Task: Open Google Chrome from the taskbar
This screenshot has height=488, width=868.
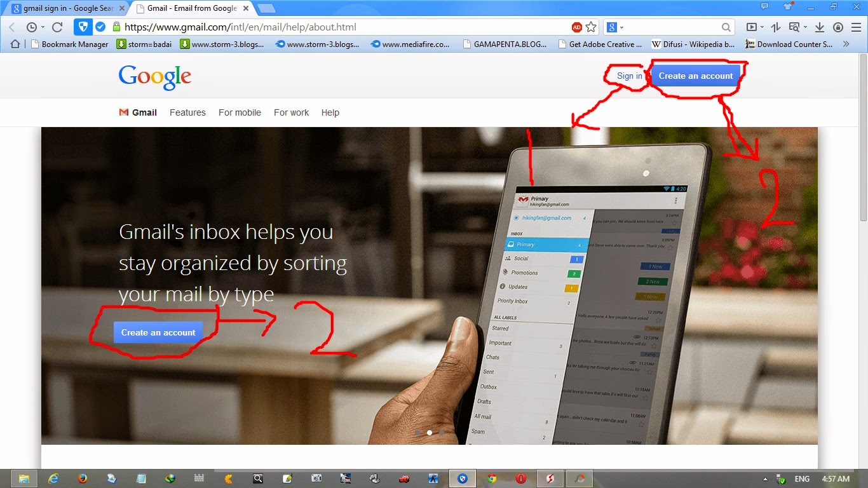Action: [492, 478]
